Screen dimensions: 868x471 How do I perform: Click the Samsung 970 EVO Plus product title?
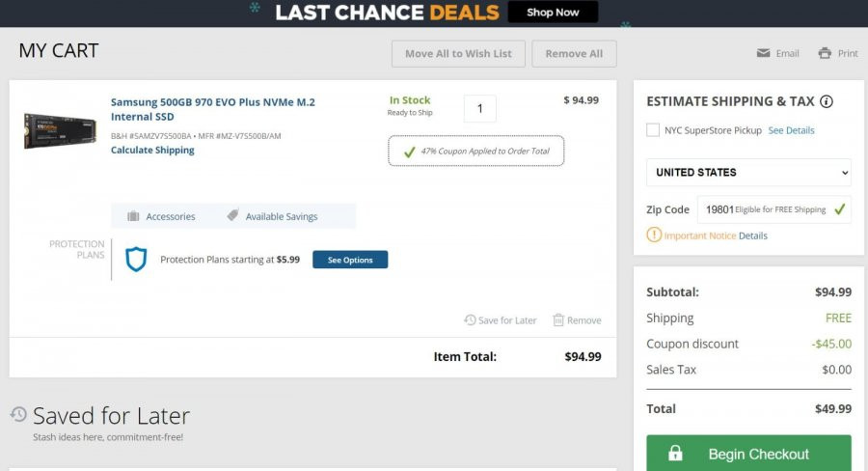coord(212,109)
